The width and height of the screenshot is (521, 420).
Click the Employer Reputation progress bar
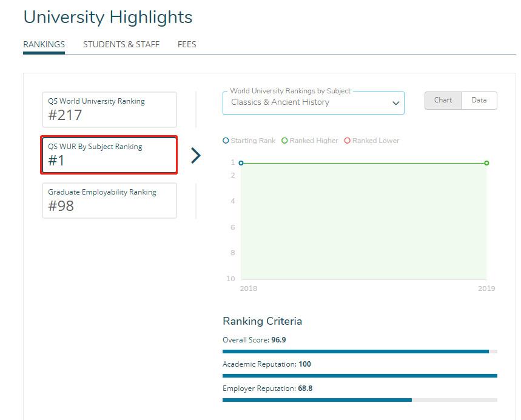pyautogui.click(x=360, y=400)
